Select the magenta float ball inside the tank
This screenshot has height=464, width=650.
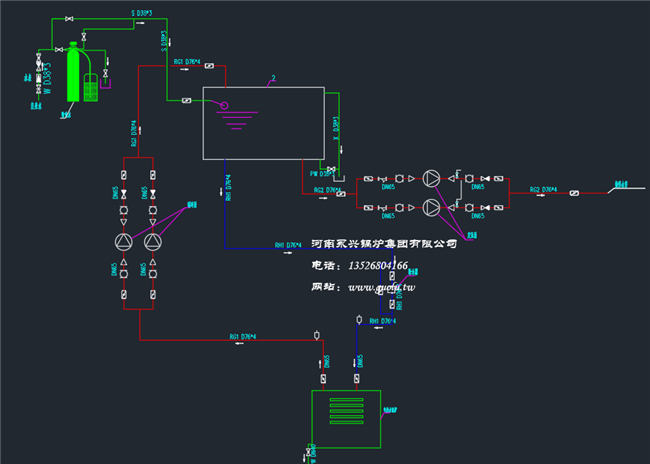(x=224, y=105)
